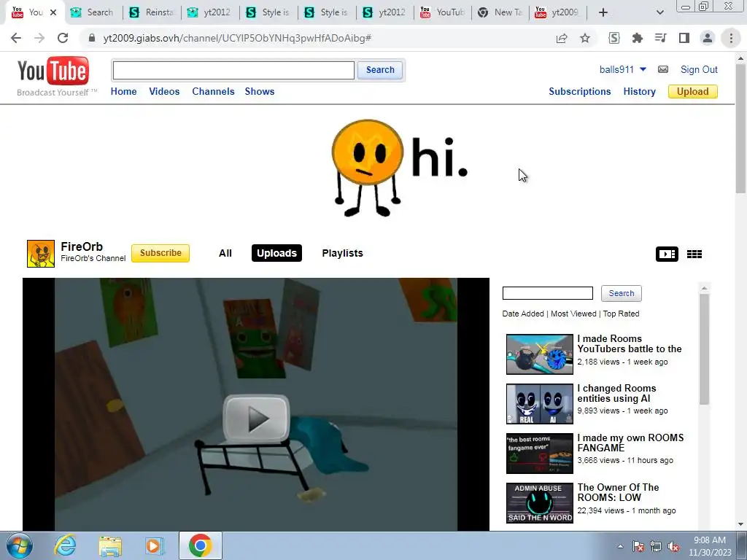
Task: Switch to New Tab browser tab
Action: pyautogui.click(x=501, y=12)
